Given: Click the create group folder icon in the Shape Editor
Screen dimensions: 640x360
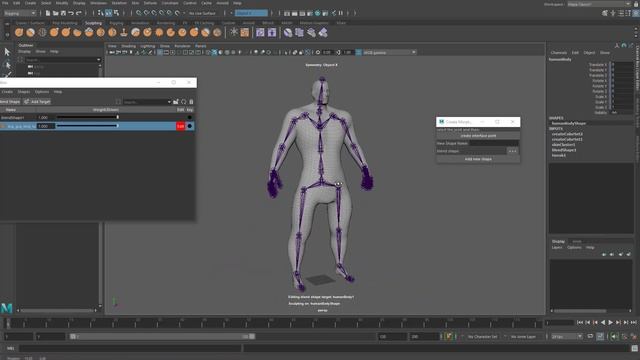Looking at the screenshot, I should point(176,102).
